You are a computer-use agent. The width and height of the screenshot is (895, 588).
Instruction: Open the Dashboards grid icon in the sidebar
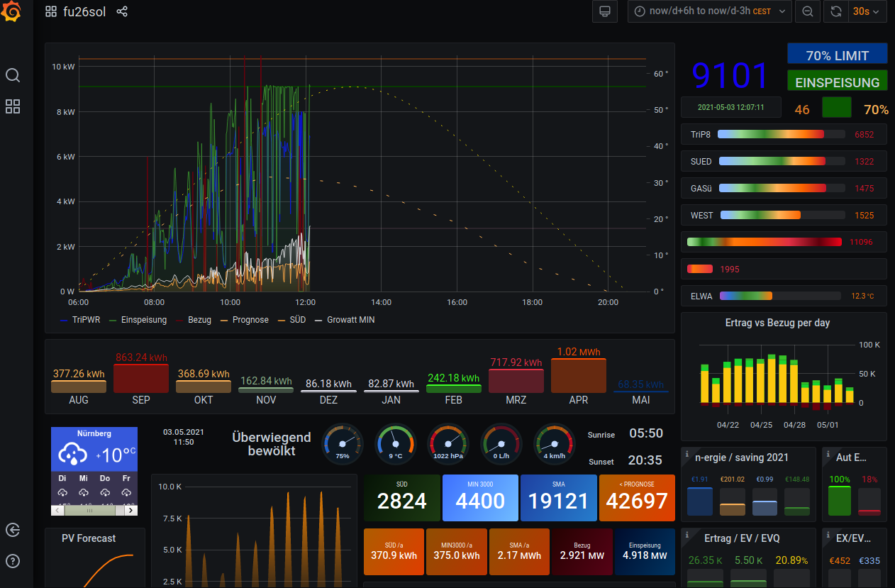[13, 106]
